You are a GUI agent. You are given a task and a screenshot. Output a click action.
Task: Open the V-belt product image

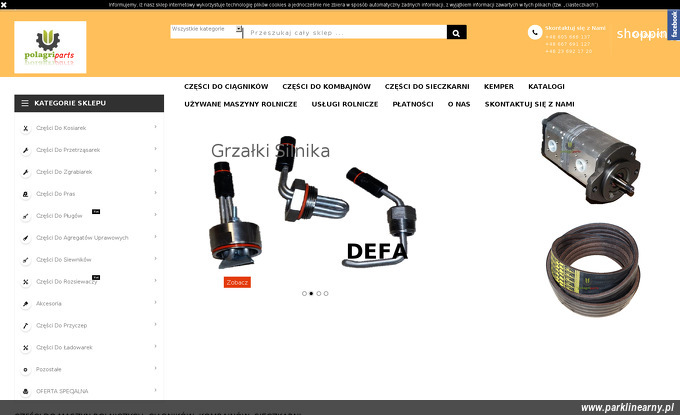(593, 269)
